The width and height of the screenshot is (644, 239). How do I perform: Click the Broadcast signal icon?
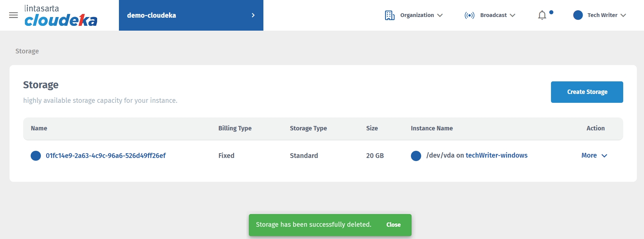469,15
